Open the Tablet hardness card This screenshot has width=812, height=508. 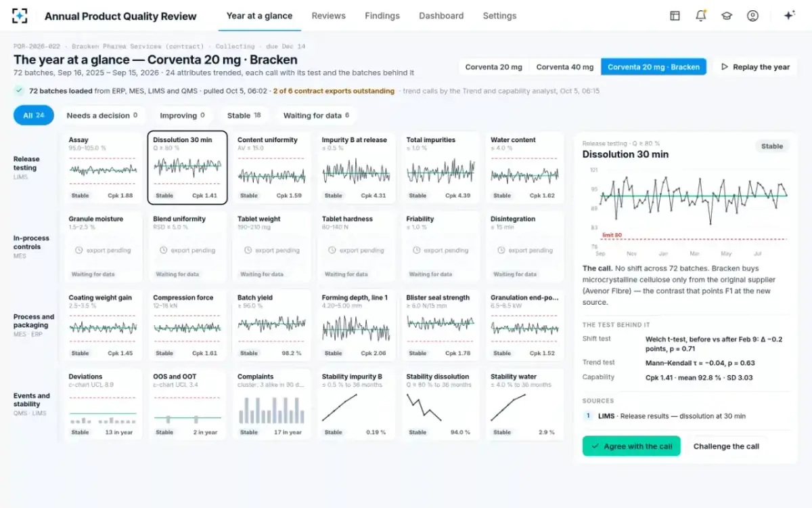coord(356,247)
